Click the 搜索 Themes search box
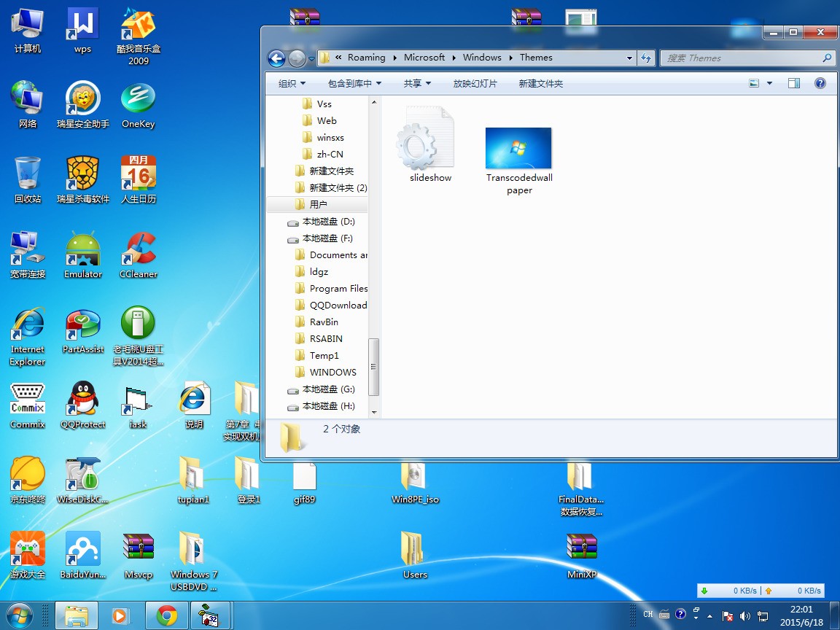 (x=748, y=58)
